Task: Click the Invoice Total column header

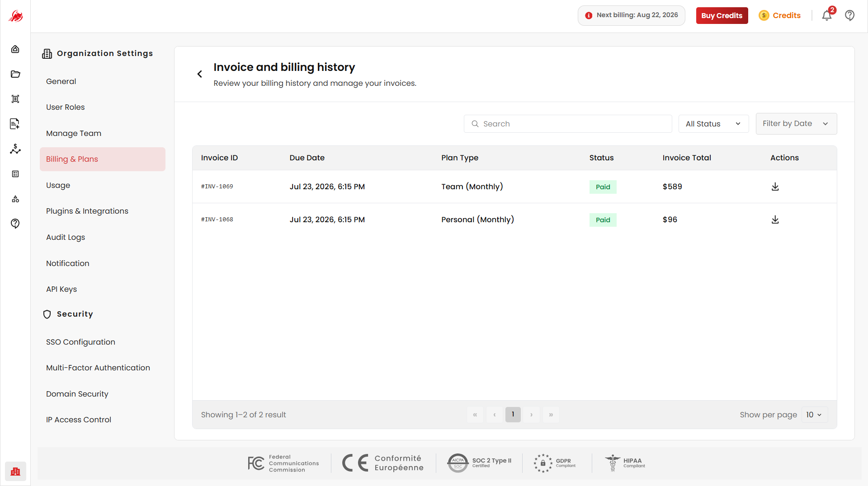Action: coord(687,158)
